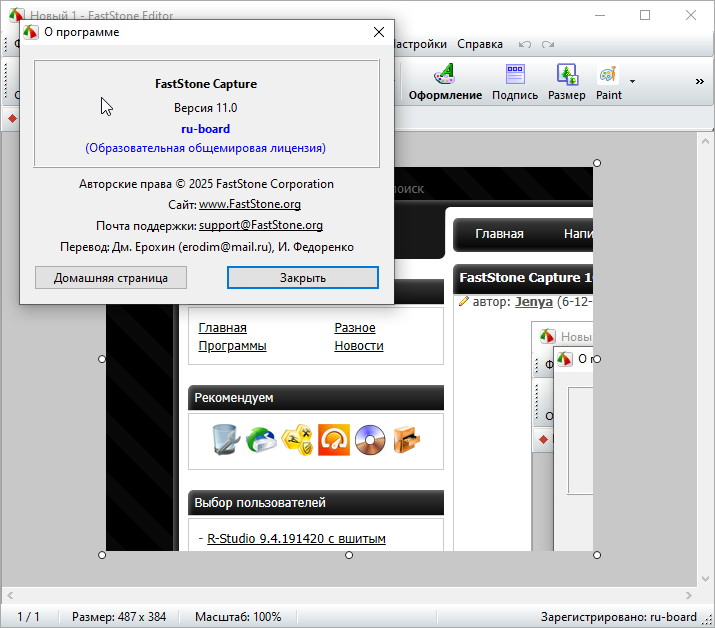This screenshot has width=715, height=628.
Task: Click the horizontal scrollbar right arrow
Action: click(689, 595)
